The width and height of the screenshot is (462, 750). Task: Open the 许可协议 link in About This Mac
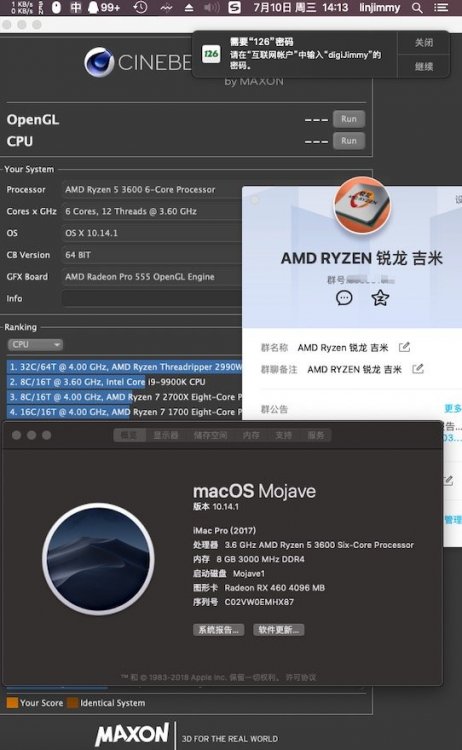[x=300, y=677]
